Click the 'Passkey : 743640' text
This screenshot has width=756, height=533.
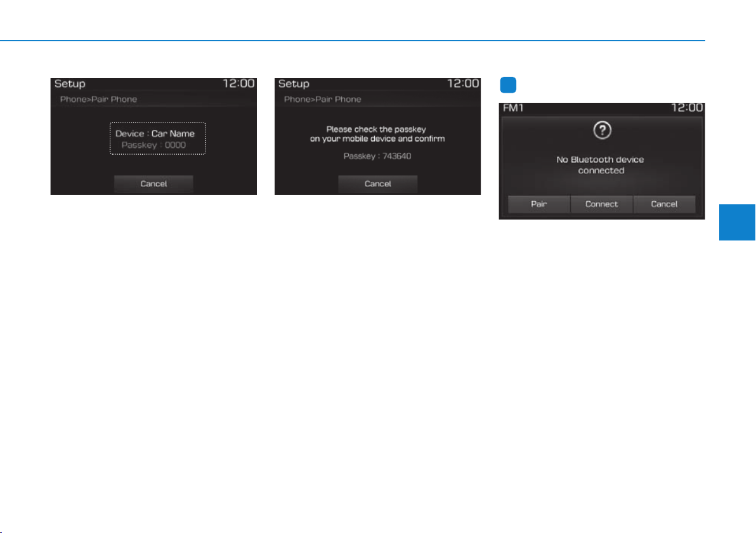(x=377, y=156)
